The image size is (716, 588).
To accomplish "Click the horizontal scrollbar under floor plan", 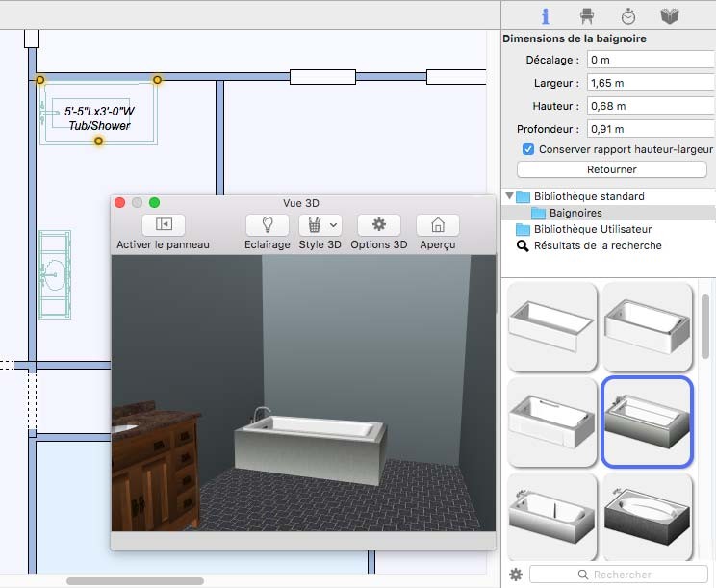I will (135, 581).
